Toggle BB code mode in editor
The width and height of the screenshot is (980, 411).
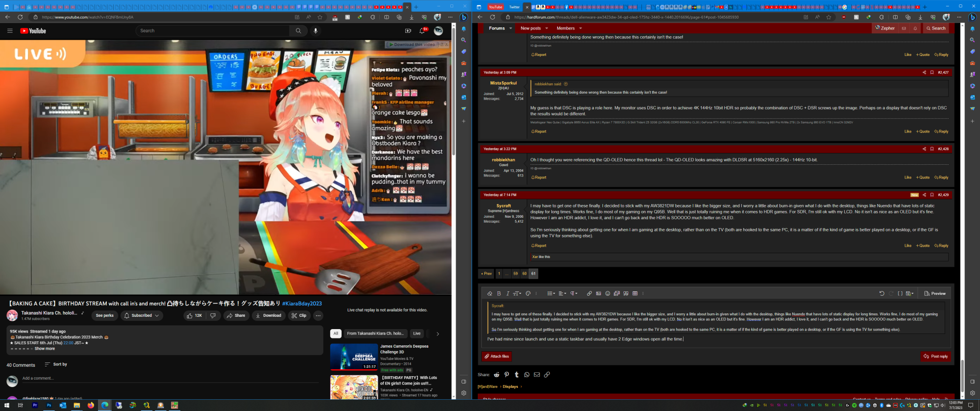[x=900, y=293]
